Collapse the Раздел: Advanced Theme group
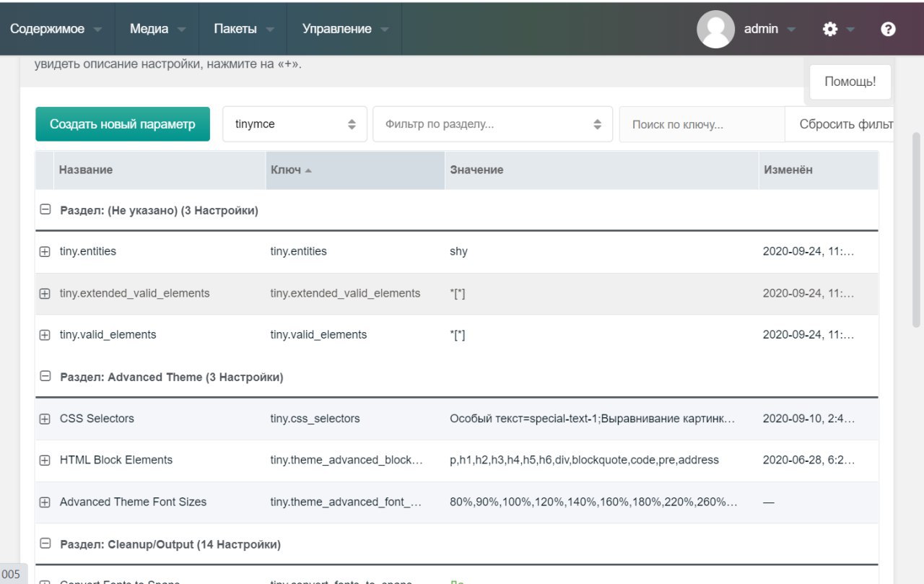 point(45,377)
